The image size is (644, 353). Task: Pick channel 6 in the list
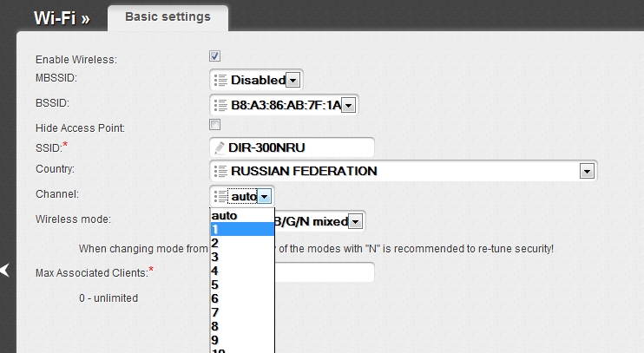coord(241,298)
